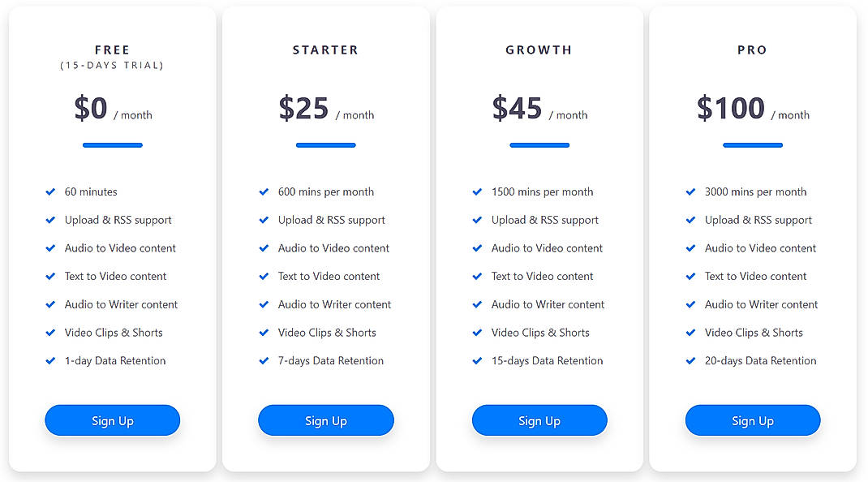Viewport: 868px width, 482px height.
Task: Click the 15-DAYS TRIAL label under FREE
Action: (x=112, y=65)
